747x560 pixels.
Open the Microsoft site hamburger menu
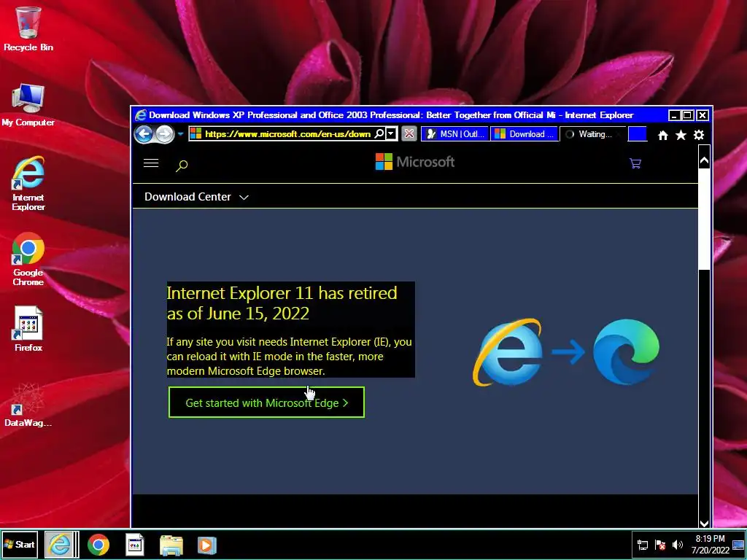click(x=151, y=163)
